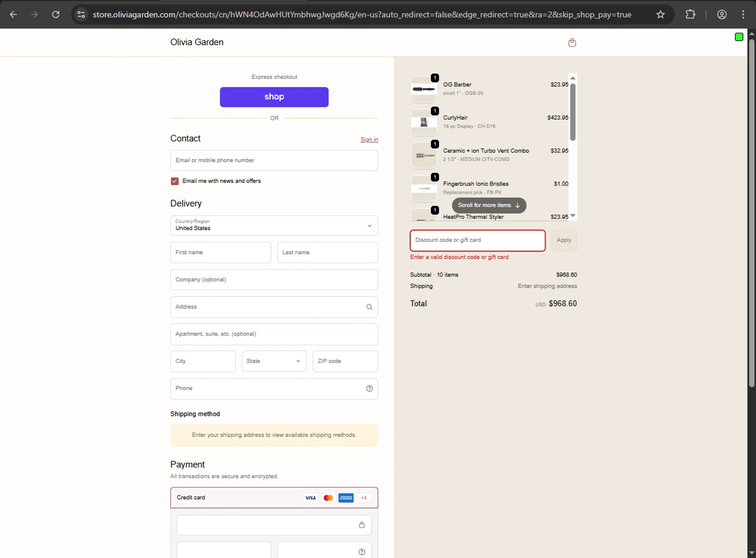Click the order list scroll-up arrow
Screen dimensions: 756x558
point(573,78)
